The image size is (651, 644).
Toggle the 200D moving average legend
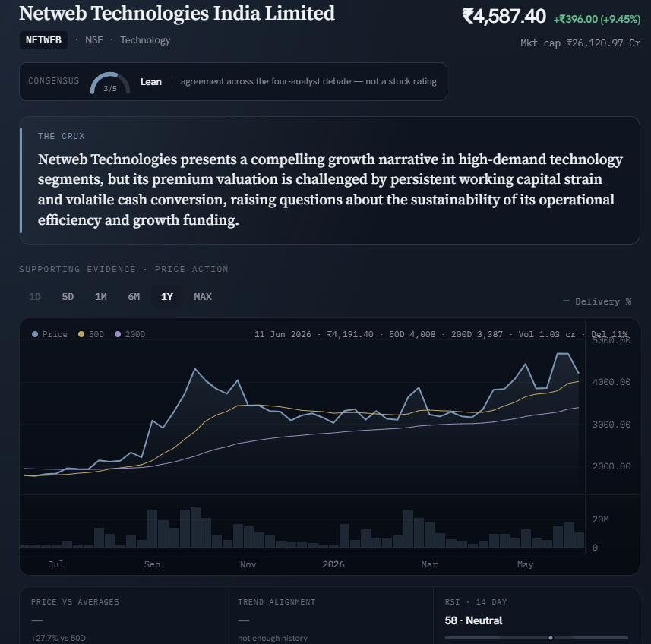[130, 334]
